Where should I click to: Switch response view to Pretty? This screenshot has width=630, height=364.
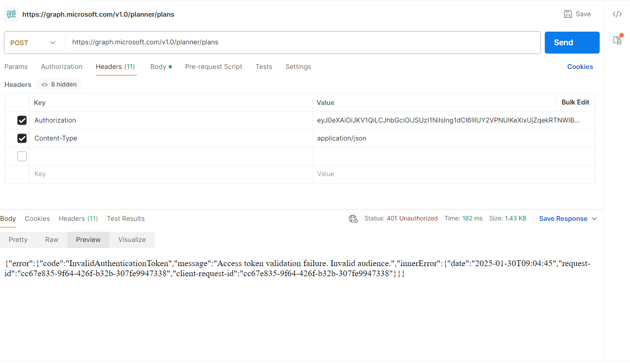click(x=18, y=240)
